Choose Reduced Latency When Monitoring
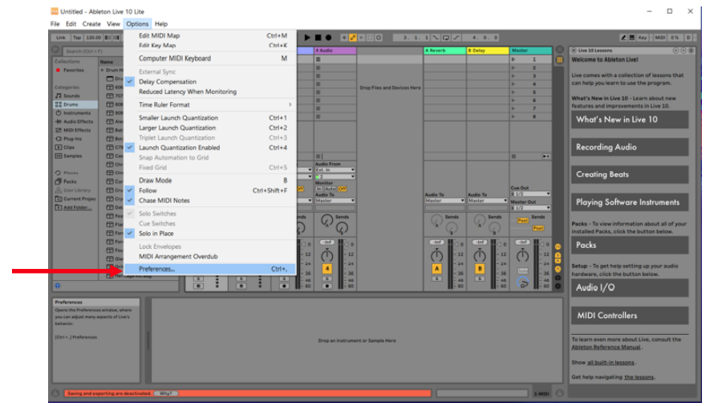This screenshot has height=406, width=706. pyautogui.click(x=210, y=91)
